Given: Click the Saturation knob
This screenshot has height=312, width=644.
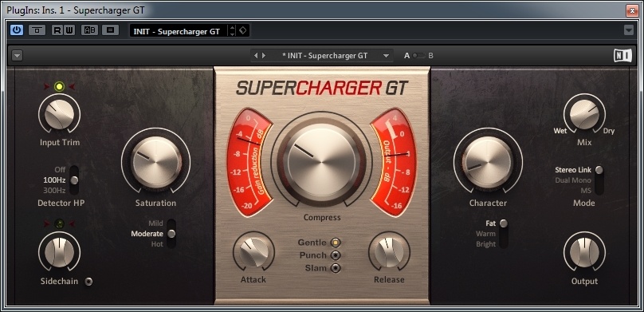Looking at the screenshot, I should [156, 161].
